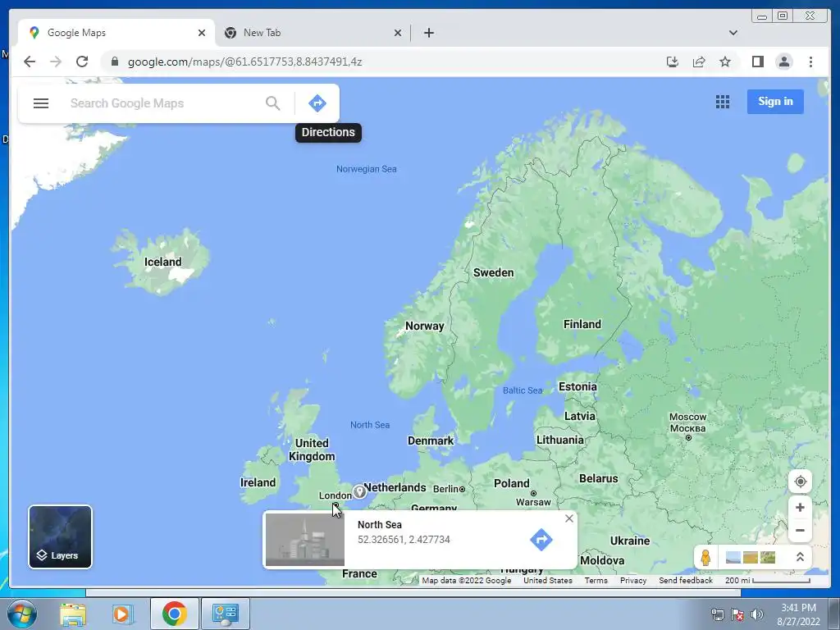840x630 pixels.
Task: Toggle the 200 mi scale unit
Action: (767, 580)
